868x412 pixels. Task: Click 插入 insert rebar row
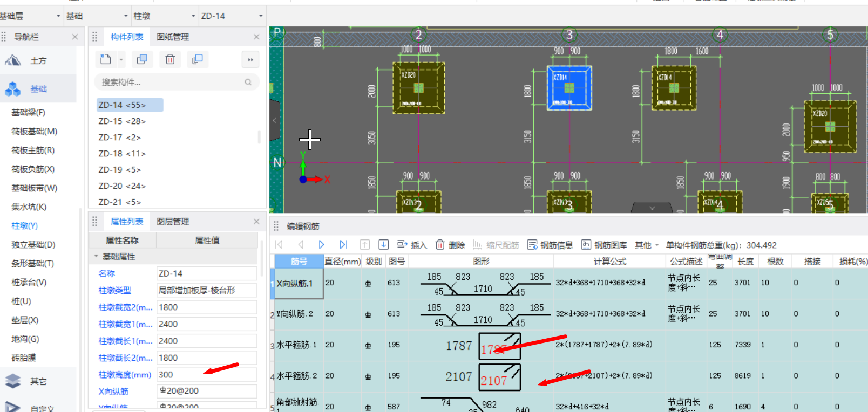412,245
